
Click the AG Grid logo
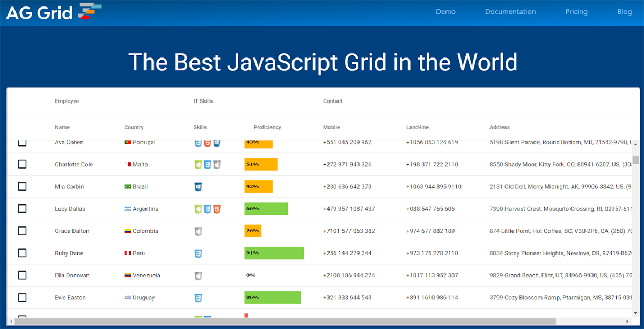tap(54, 12)
